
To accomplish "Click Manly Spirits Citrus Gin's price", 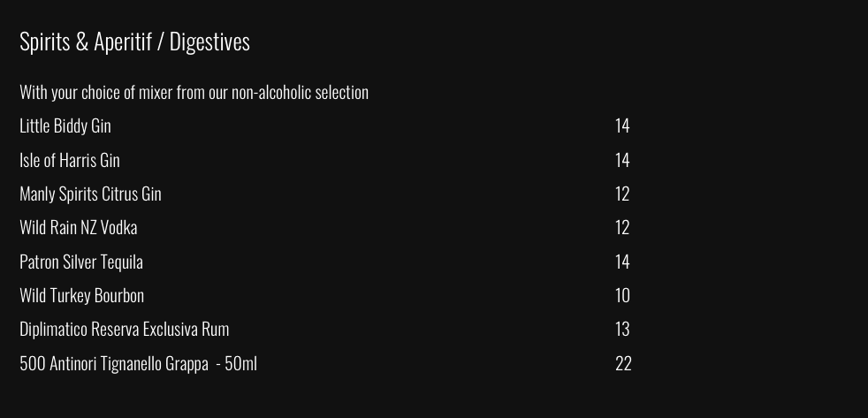I will (622, 194).
